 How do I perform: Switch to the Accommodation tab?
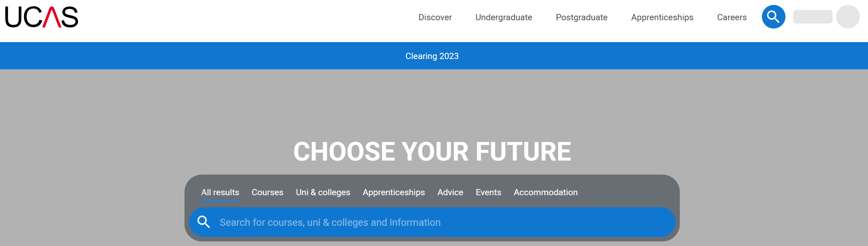tap(546, 192)
